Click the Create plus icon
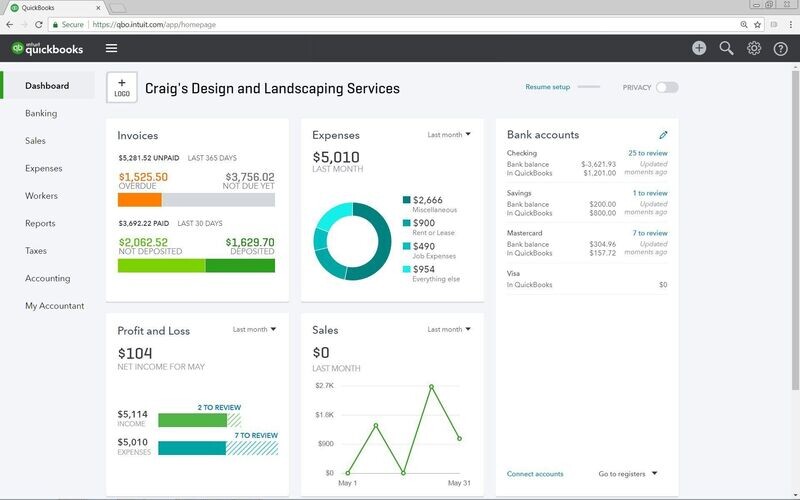This screenshot has width=800, height=500. coord(699,48)
